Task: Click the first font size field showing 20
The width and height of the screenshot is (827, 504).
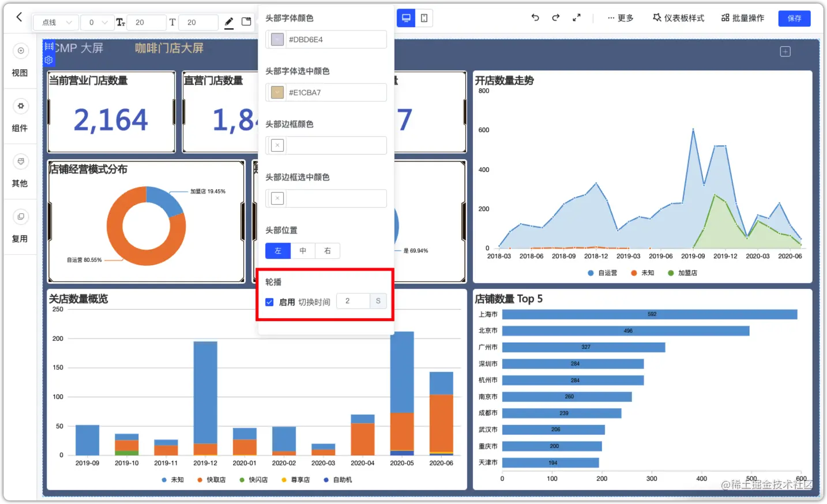Action: point(145,22)
